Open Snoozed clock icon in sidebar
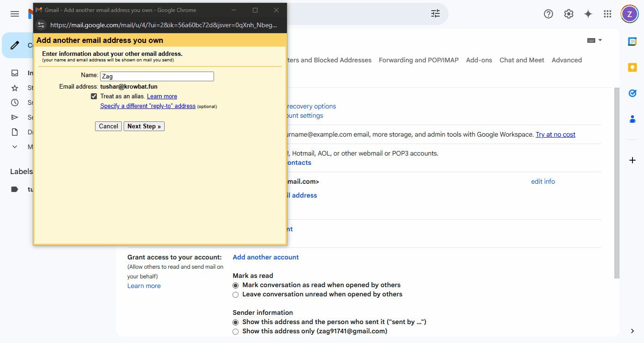644x343 pixels. (x=15, y=102)
